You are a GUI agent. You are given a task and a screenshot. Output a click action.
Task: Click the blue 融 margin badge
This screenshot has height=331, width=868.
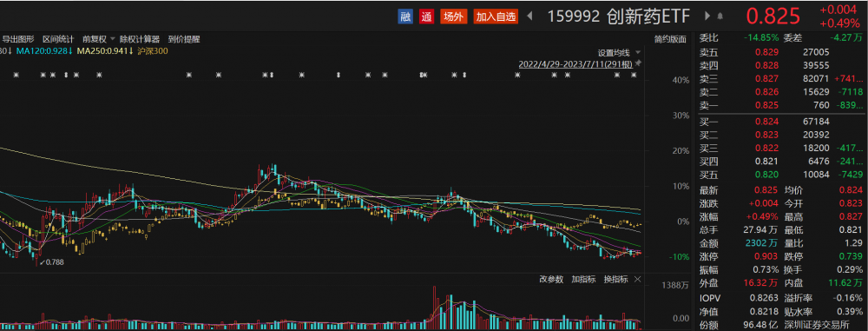tap(405, 17)
